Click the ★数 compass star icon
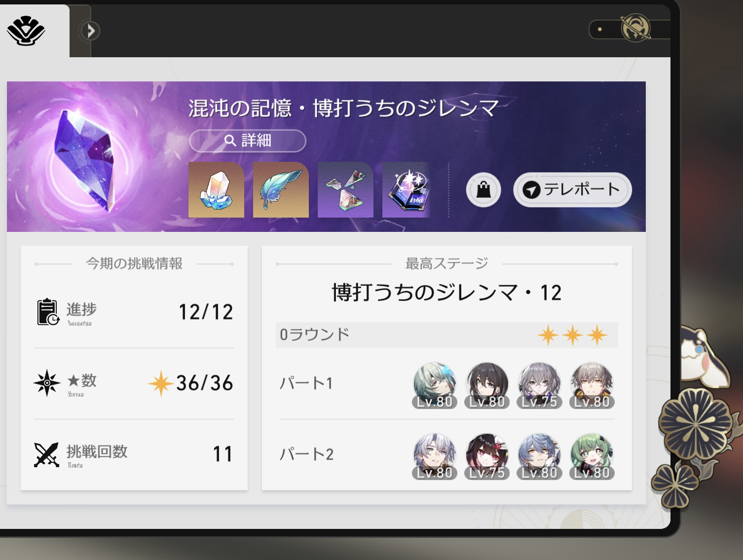Viewport: 743px width, 560px height. [47, 383]
